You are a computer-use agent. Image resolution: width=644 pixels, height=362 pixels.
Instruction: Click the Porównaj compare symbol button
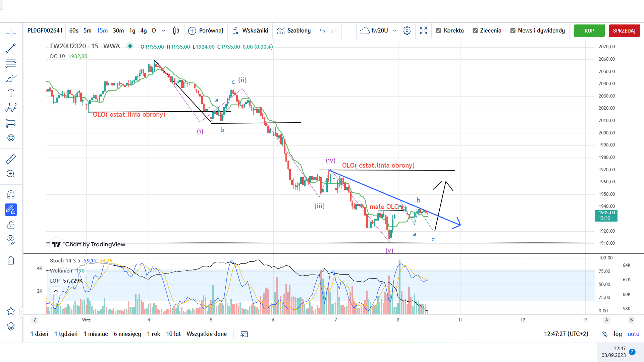(206, 31)
